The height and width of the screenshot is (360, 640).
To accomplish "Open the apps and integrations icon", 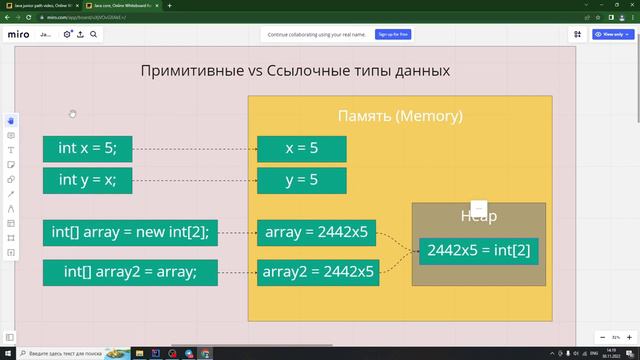I will coord(578,34).
